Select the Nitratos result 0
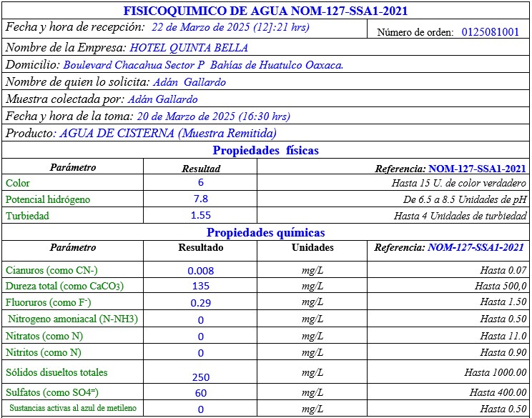The height and width of the screenshot is (418, 532). pyautogui.click(x=200, y=337)
